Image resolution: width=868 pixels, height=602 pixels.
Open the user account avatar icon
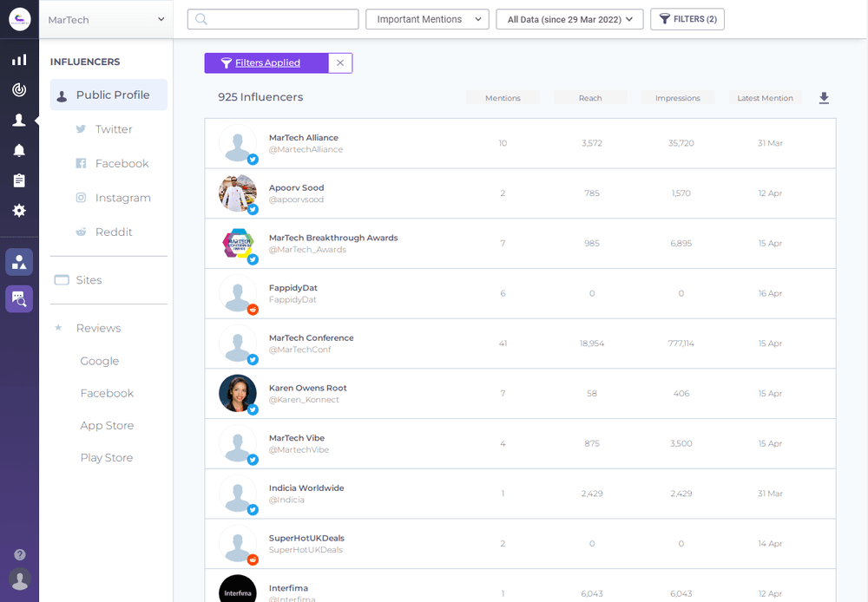tap(20, 579)
